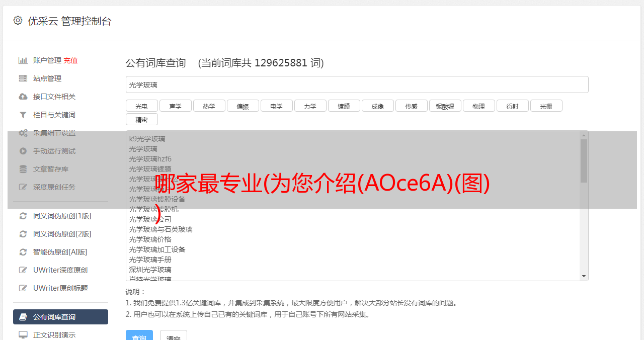
Task: Click the results list scrollbar up arrow
Action: (584, 135)
